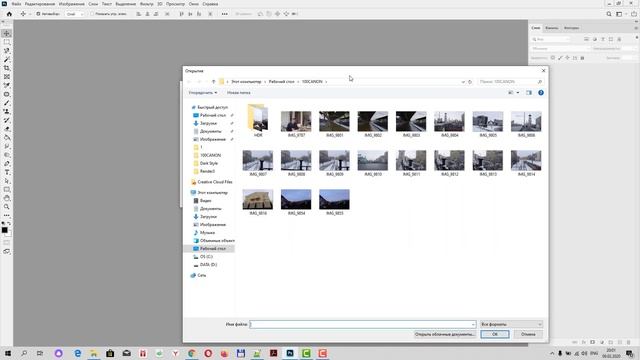Select DATA (D:) drive in sidebar
Viewport: 640px width, 360px height.
pyautogui.click(x=208, y=264)
